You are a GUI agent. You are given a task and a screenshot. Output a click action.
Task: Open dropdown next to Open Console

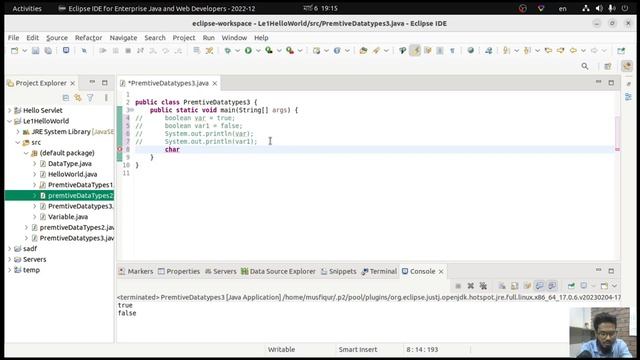[x=614, y=286]
